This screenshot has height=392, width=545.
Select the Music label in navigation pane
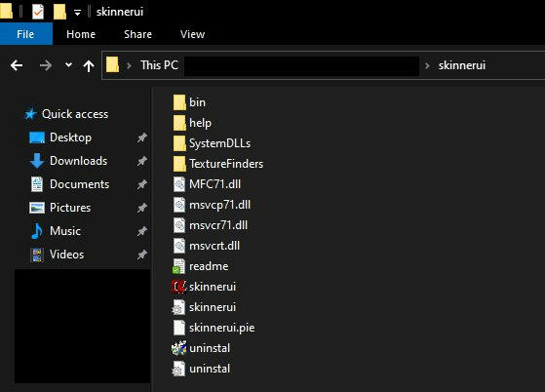(65, 231)
